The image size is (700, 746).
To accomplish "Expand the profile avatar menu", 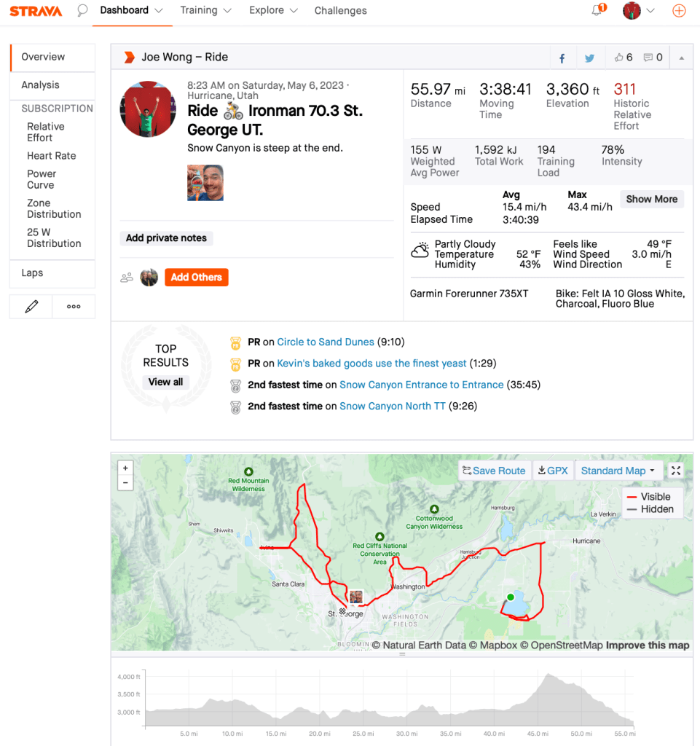I will click(x=639, y=11).
